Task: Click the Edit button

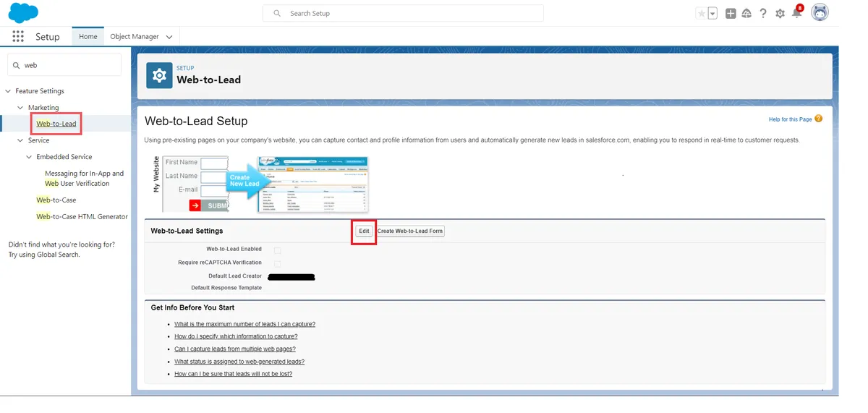Action: pos(364,231)
